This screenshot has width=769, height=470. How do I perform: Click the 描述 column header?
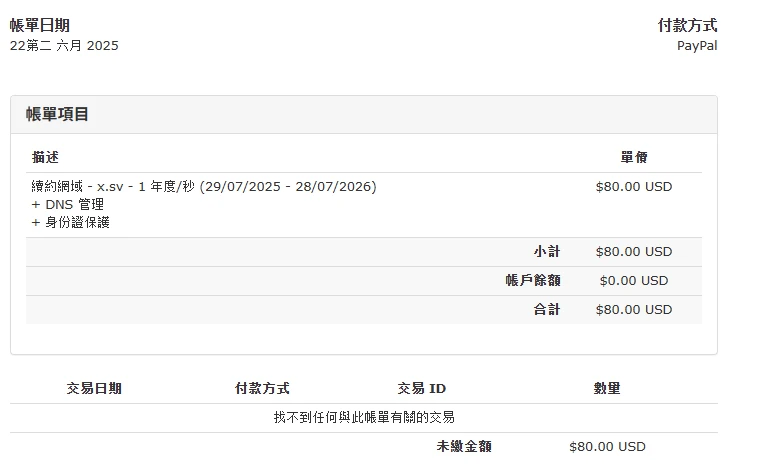point(45,158)
